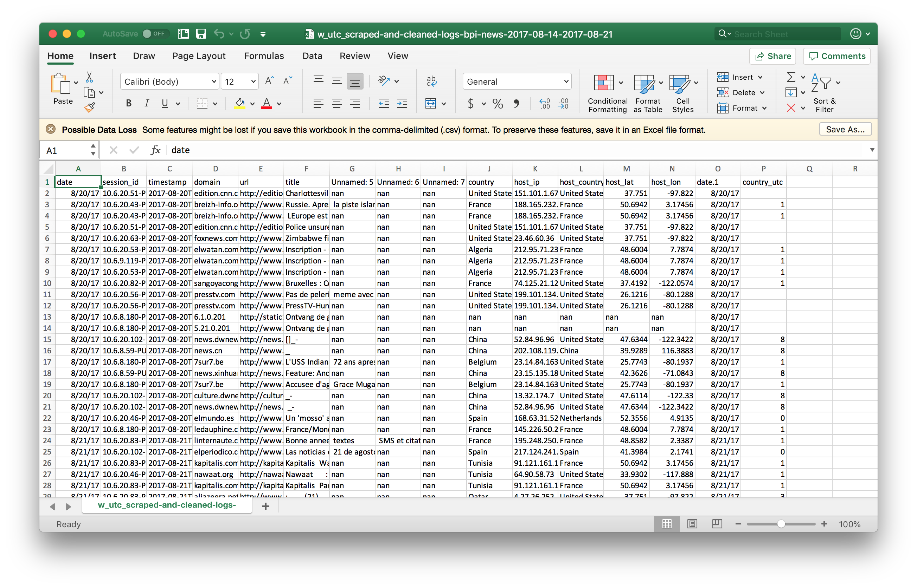Screen dimensions: 917x588
Task: Click the Share button
Action: (772, 56)
